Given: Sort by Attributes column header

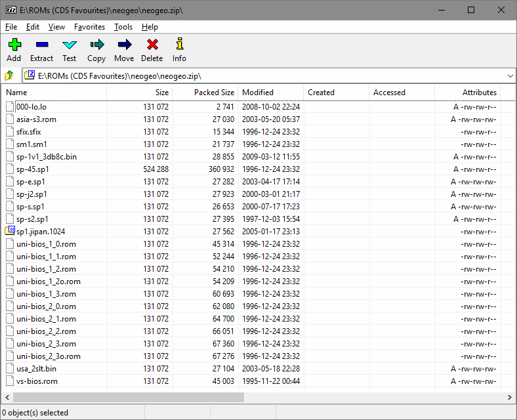Looking at the screenshot, I should (x=468, y=93).
